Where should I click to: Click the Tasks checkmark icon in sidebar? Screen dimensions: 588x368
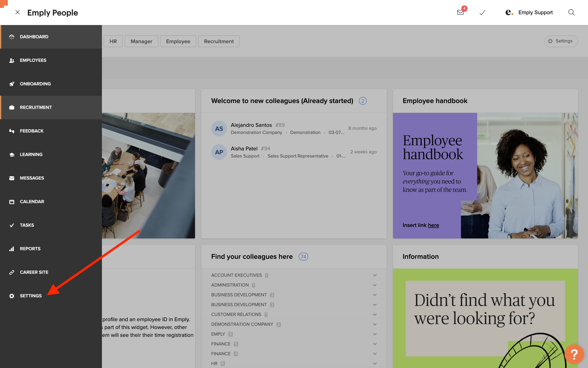point(12,225)
